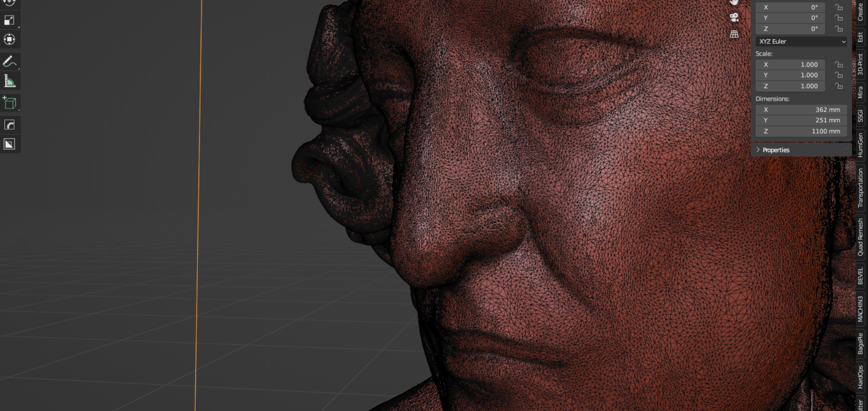Choose the Add Cube tool

9,103
